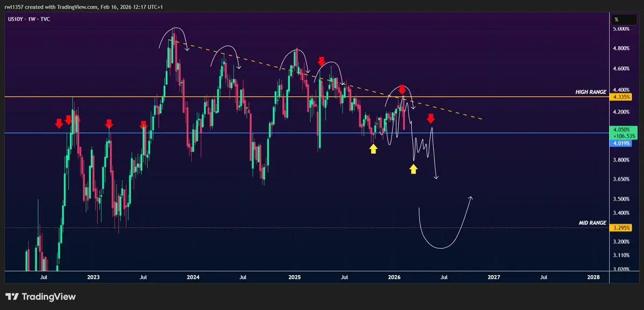Image resolution: width=644 pixels, height=310 pixels.
Task: Select the yellow 3.295% price label
Action: pyautogui.click(x=620, y=228)
